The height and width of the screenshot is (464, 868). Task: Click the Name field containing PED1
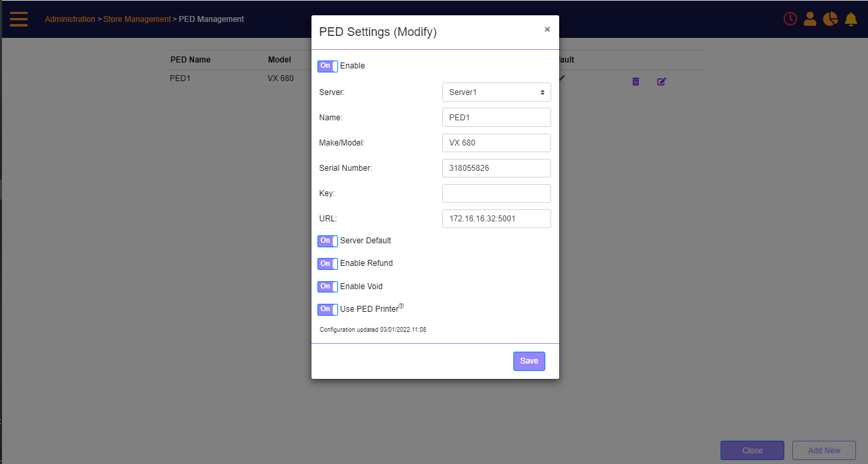coord(497,118)
